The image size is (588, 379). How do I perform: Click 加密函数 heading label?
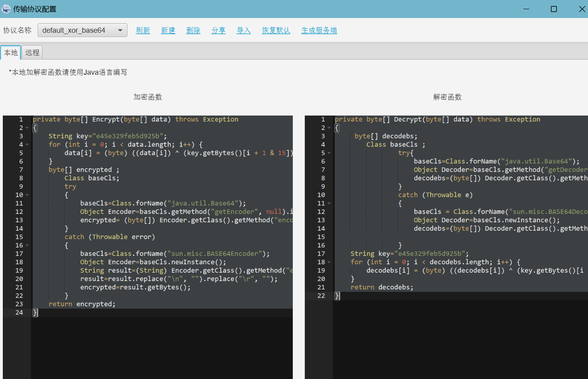click(148, 97)
